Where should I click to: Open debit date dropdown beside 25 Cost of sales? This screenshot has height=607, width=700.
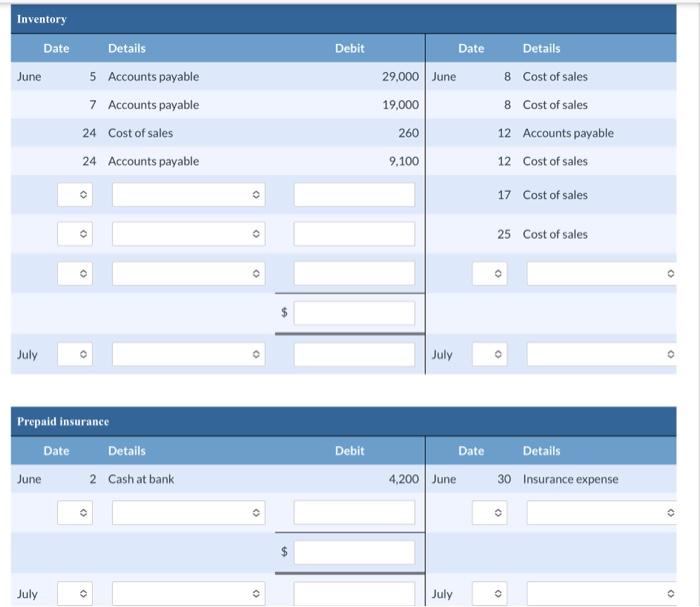click(x=75, y=234)
